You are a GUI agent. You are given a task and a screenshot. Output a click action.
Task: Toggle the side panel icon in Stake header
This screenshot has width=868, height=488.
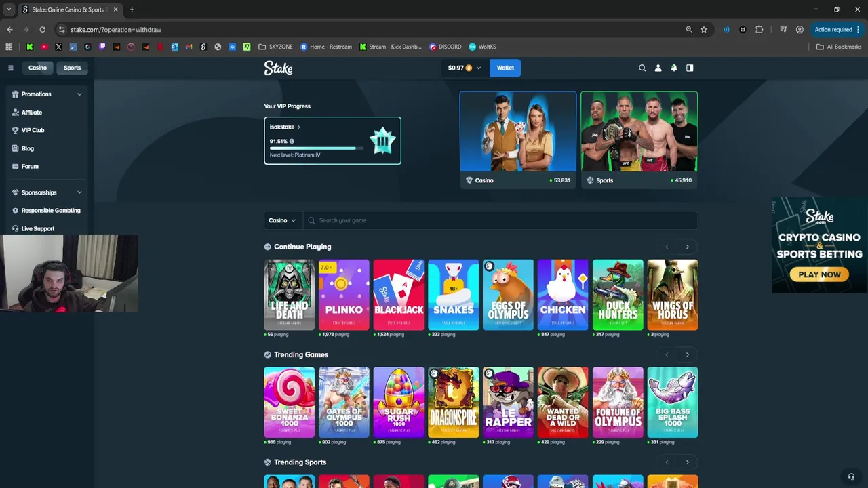point(690,68)
